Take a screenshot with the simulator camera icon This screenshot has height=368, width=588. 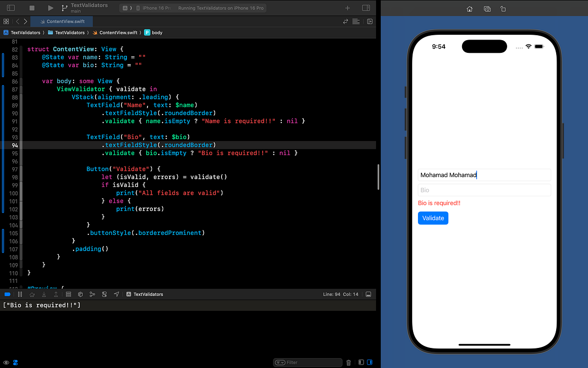point(487,9)
